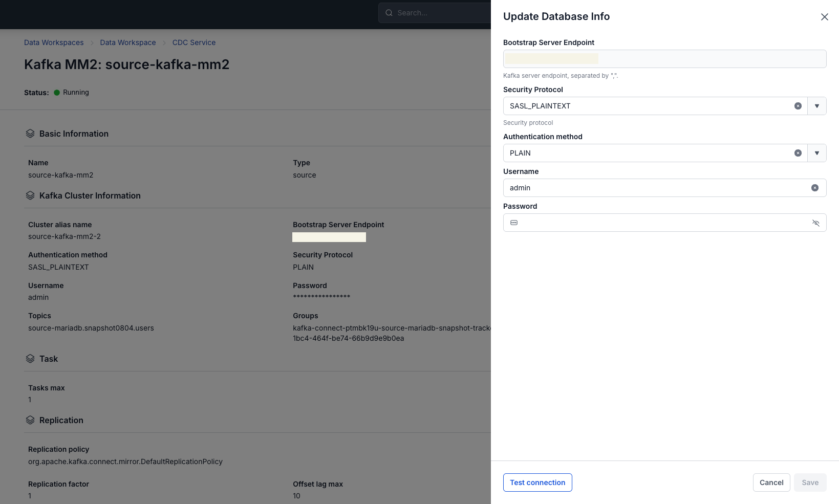Clear the Username field value
Screen dimensions: 839x504
tap(814, 188)
